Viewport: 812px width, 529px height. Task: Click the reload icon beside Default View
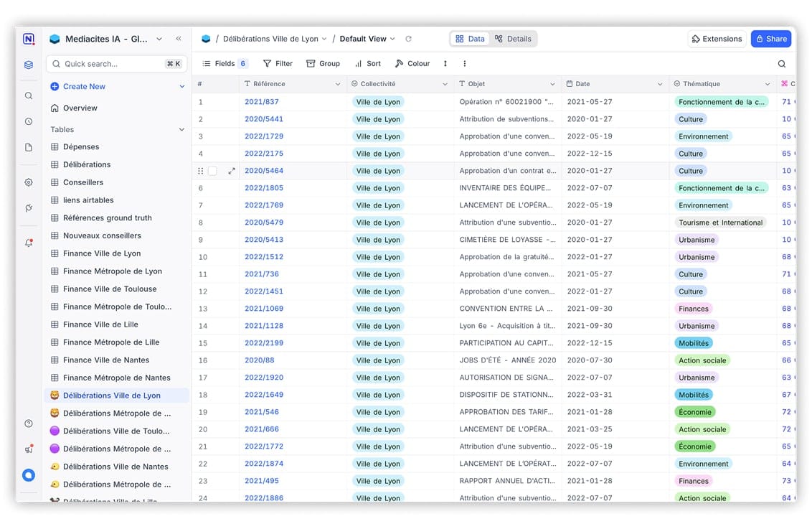(x=409, y=39)
